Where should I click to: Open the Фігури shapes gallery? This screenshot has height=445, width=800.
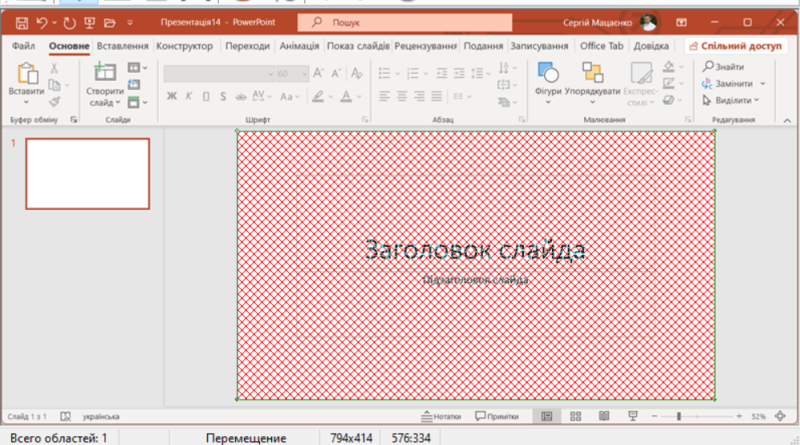point(547,79)
